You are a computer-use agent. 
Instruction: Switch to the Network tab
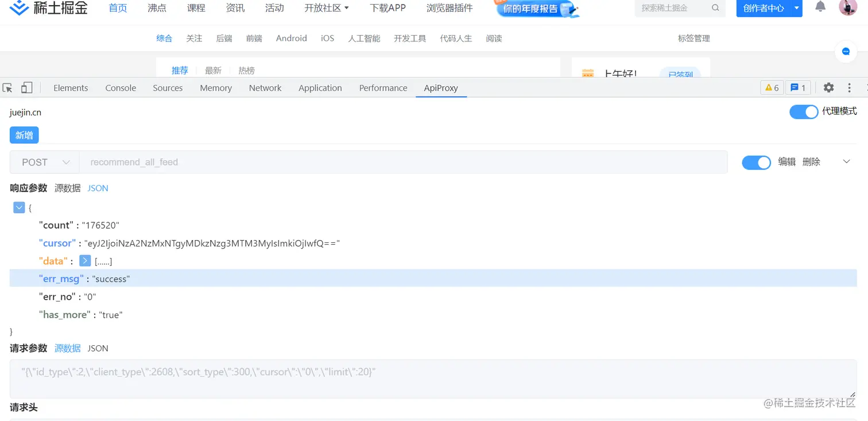click(x=265, y=88)
